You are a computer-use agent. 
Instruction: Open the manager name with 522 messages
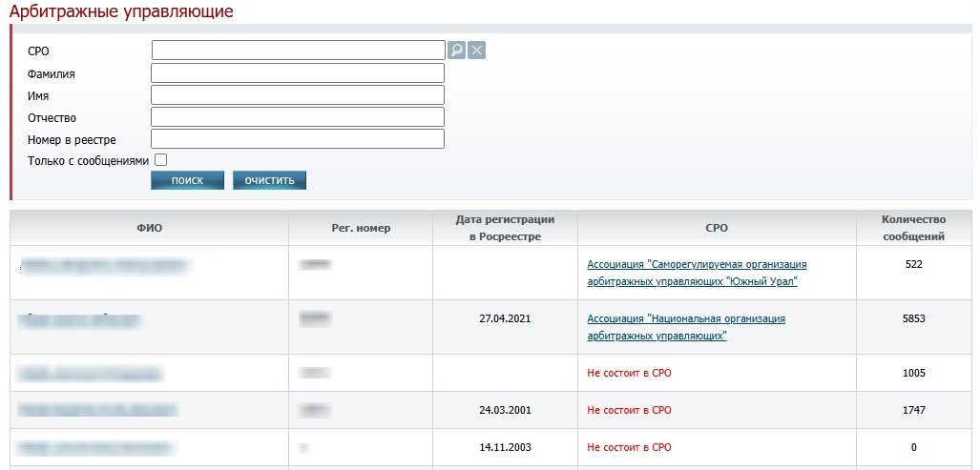tap(103, 265)
